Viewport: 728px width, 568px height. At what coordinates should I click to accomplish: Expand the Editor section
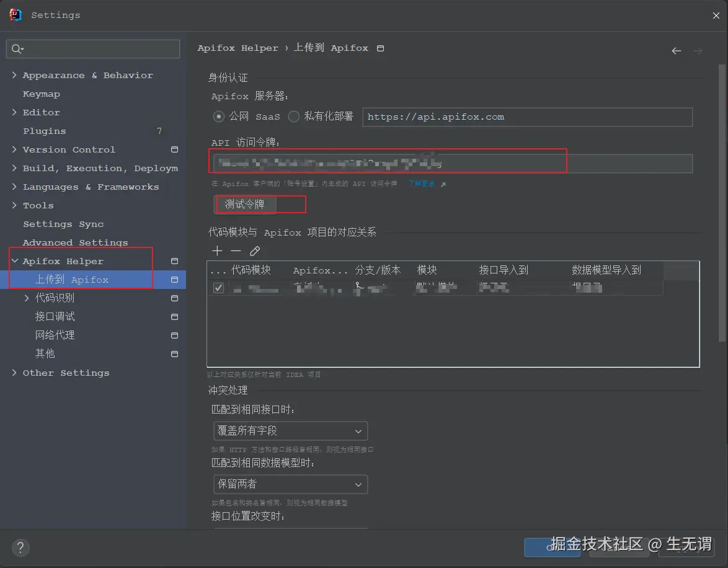pyautogui.click(x=14, y=112)
